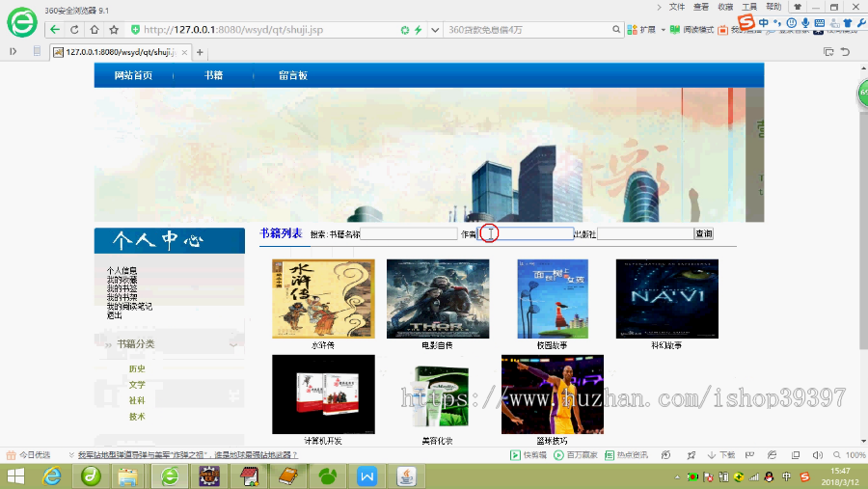Reload the page with the refresh icon
Screen dimensions: 868x489
point(74,30)
